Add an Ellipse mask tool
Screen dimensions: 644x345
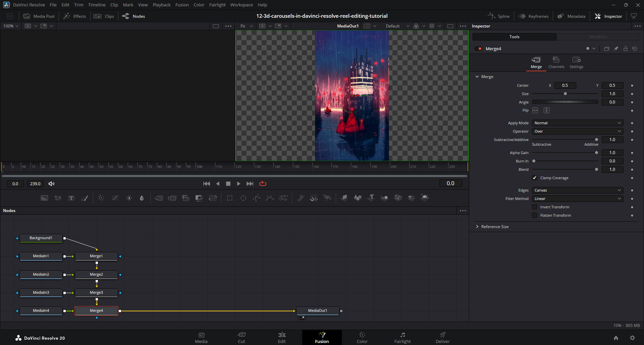[x=243, y=198]
